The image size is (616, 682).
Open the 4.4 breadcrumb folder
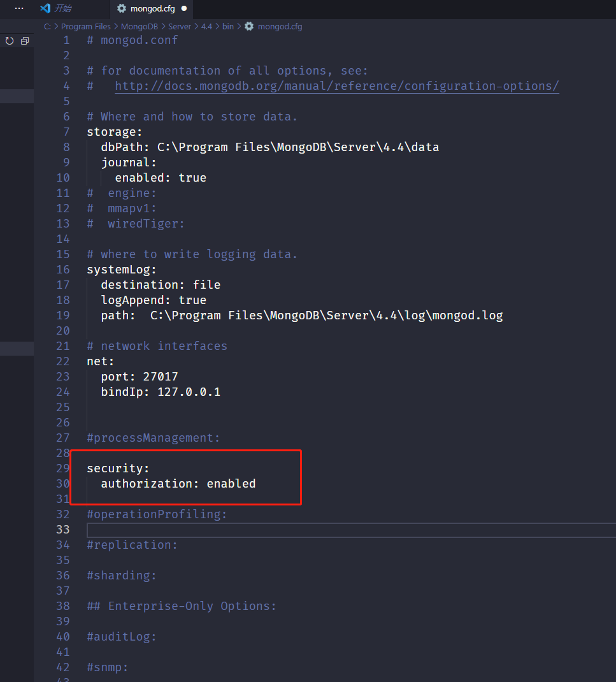206,26
